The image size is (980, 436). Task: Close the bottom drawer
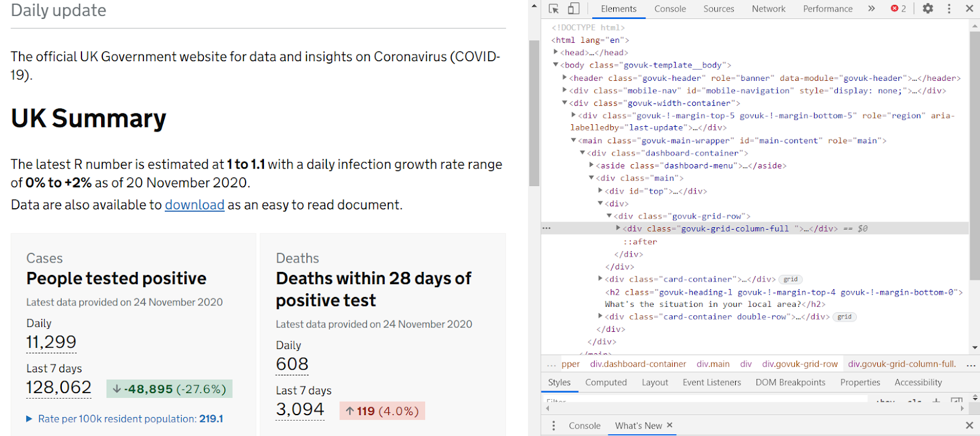point(969,425)
